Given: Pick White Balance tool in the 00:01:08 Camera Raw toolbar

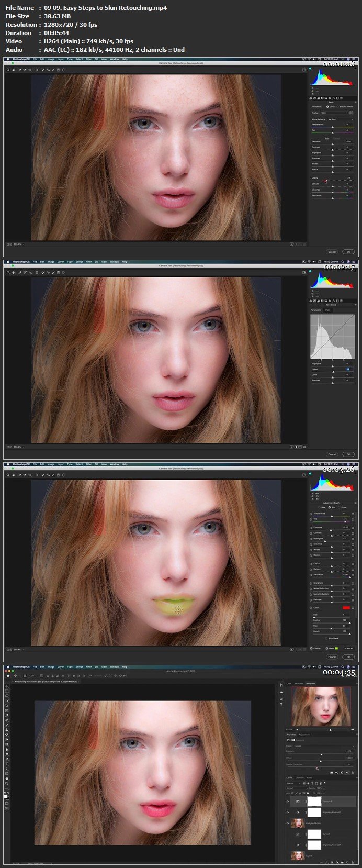Looking at the screenshot, I should (20, 69).
